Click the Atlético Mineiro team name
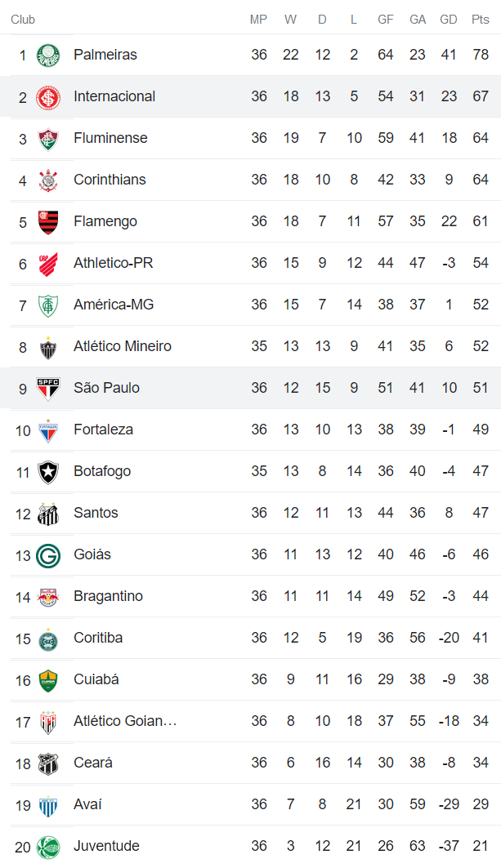The image size is (501, 868). (123, 346)
